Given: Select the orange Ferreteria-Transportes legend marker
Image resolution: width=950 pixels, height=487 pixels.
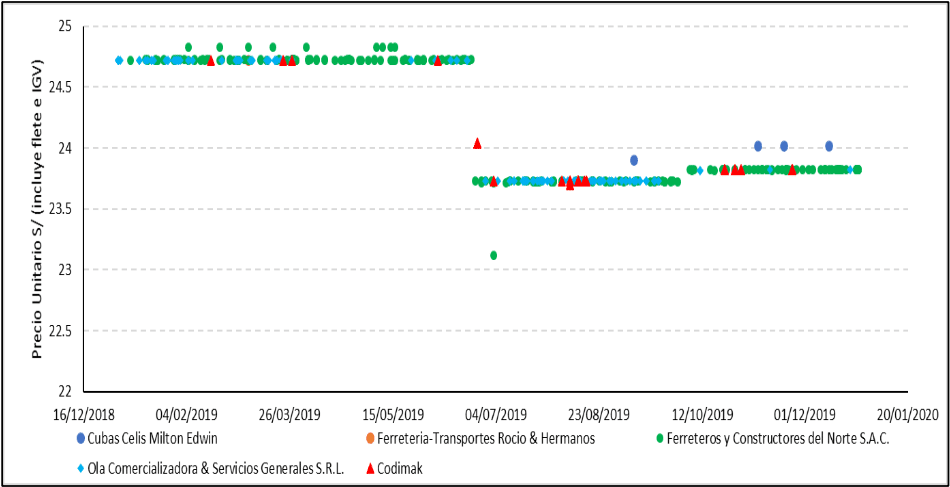Looking at the screenshot, I should point(370,438).
